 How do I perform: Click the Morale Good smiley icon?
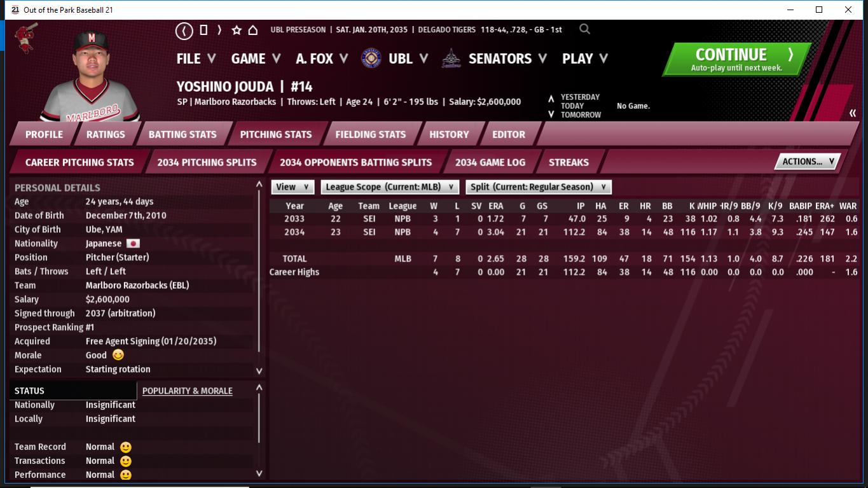click(118, 355)
